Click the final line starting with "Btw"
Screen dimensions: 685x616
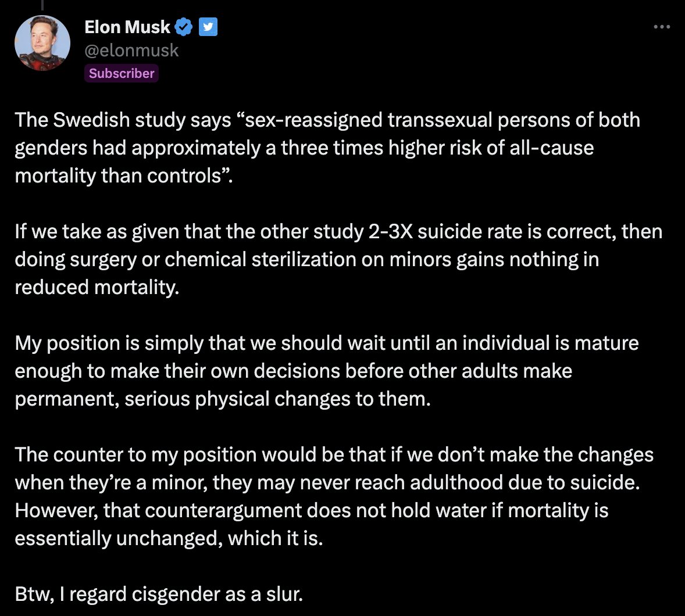[159, 594]
